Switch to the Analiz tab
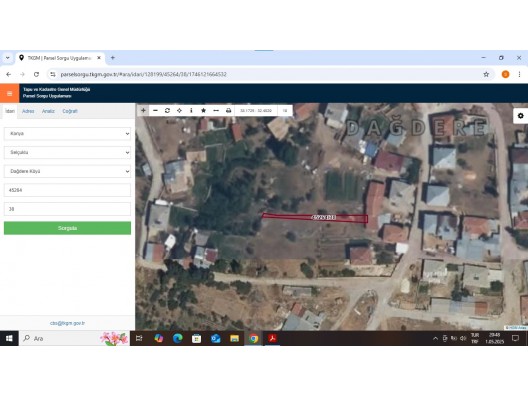This screenshot has width=528, height=396. click(48, 111)
